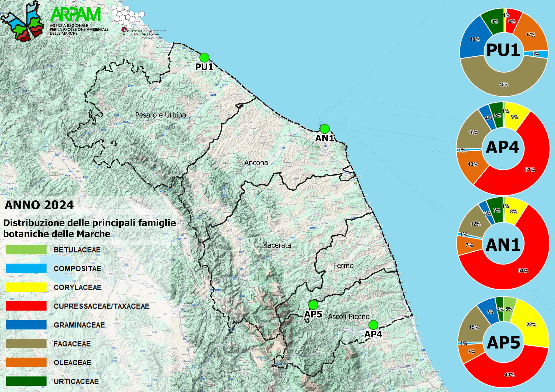Click the 22% yellow slice in AP5 chart
The height and width of the screenshot is (392, 555).
(x=531, y=324)
